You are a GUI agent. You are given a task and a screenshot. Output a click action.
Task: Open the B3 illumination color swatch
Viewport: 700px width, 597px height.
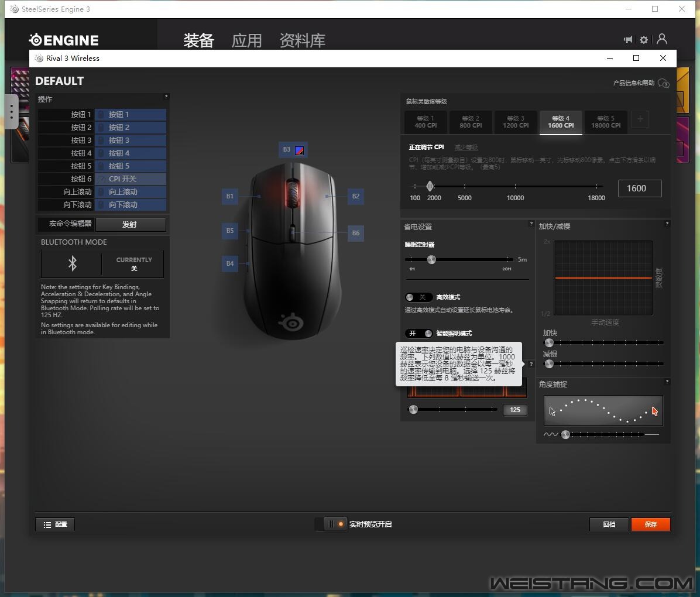tap(300, 150)
